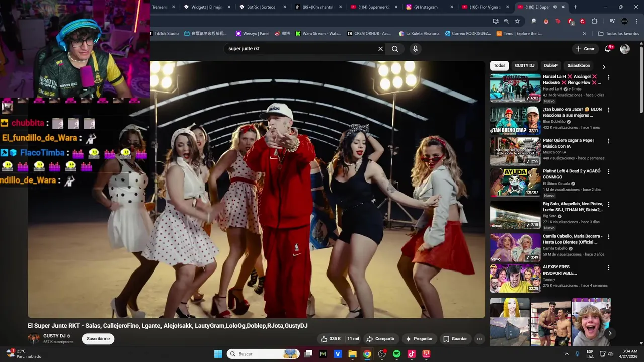Open Chrome media controls icon
This screenshot has width=644, height=362.
(x=612, y=21)
